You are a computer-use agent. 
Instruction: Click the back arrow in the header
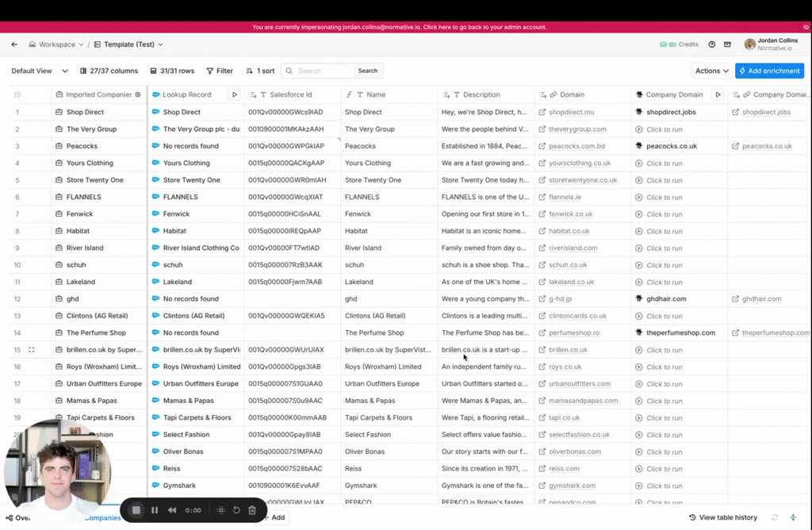coord(14,44)
